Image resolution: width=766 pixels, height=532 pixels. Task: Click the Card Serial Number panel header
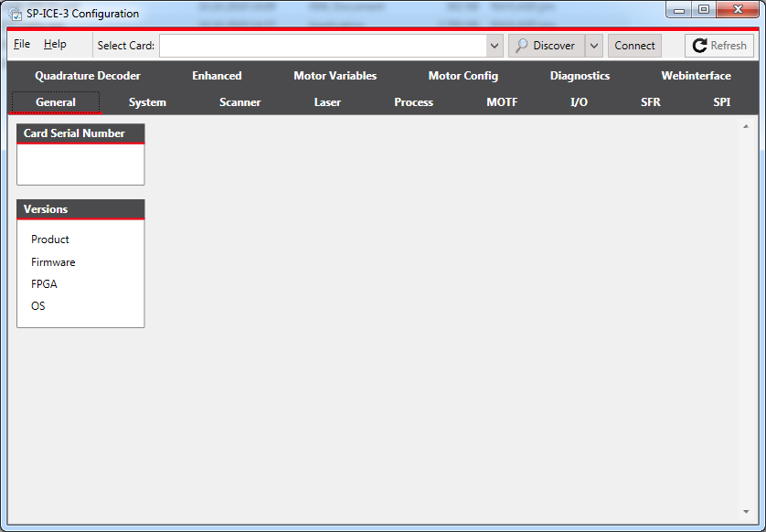[80, 133]
